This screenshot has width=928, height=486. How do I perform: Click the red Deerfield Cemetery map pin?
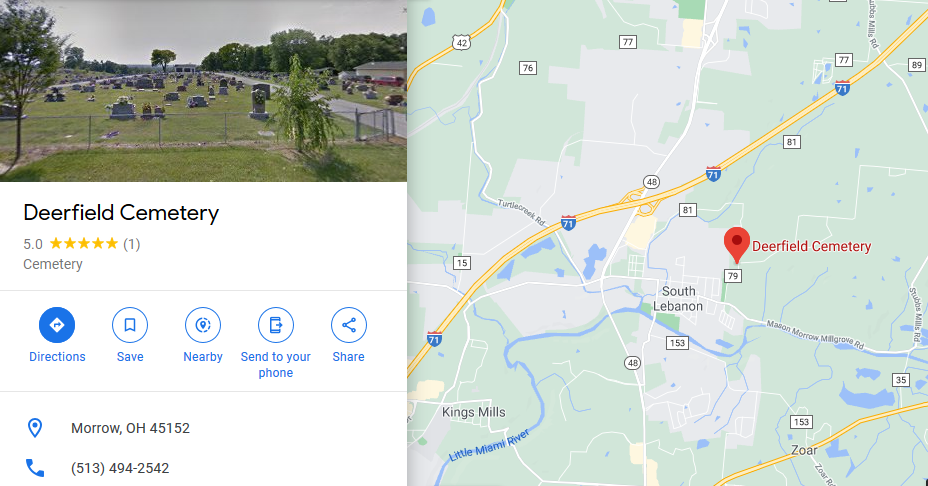[x=737, y=244]
